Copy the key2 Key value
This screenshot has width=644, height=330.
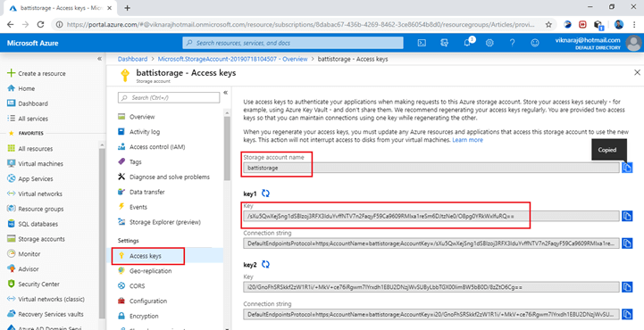627,287
